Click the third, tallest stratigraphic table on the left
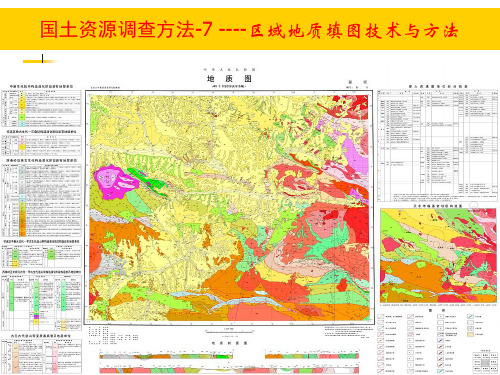The width and height of the screenshot is (500, 375). (42, 200)
